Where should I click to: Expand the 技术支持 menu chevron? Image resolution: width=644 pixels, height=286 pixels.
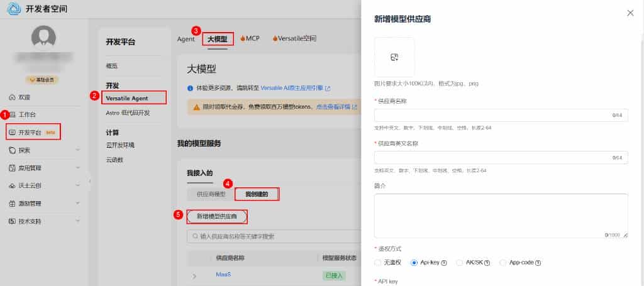coord(78,221)
